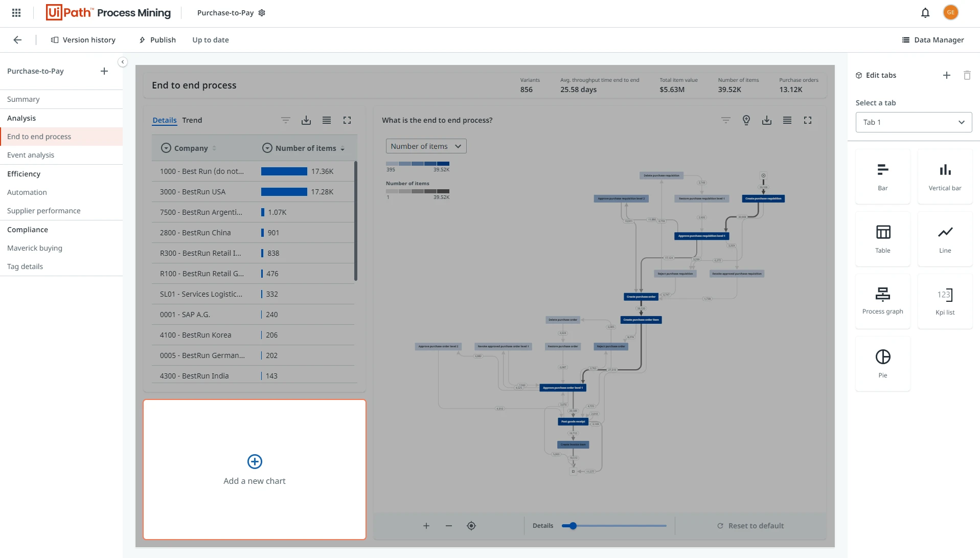Open filter icon in Details chart
This screenshot has width=980, height=558.
[x=286, y=120]
